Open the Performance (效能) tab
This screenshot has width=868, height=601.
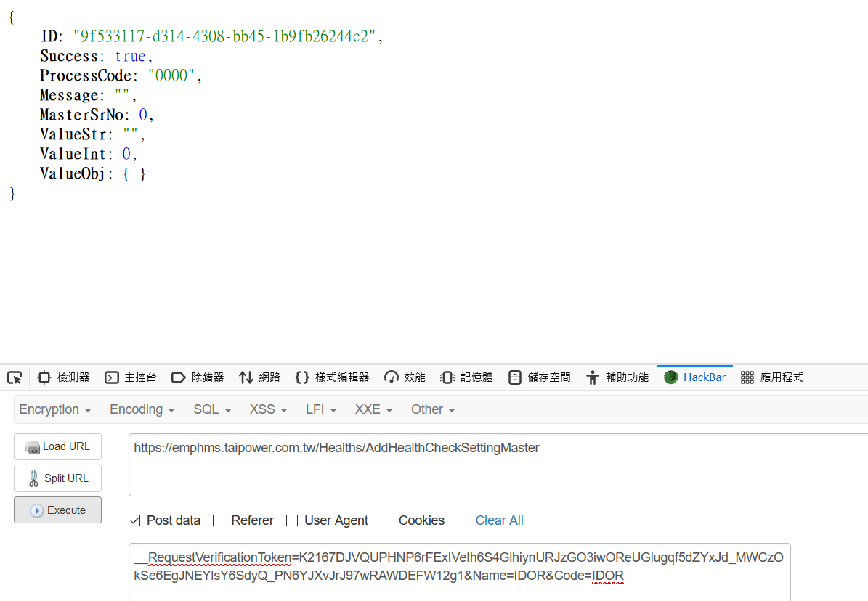coord(405,377)
